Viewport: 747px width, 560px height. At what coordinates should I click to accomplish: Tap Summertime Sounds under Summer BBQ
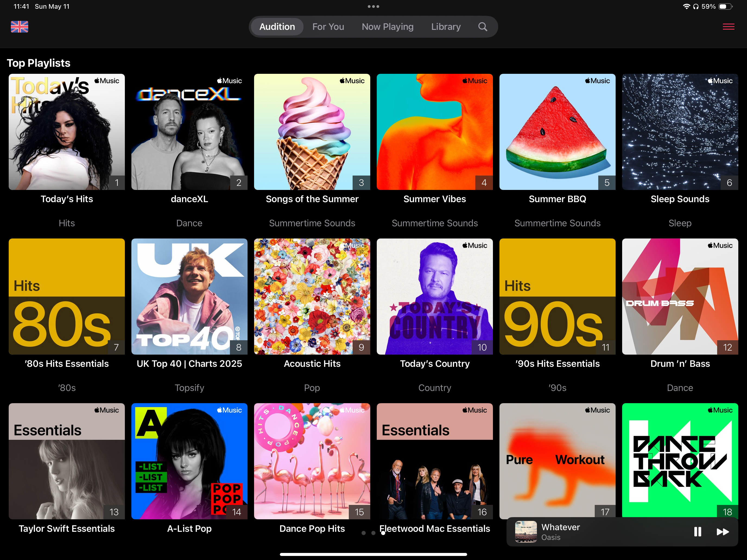point(557,223)
